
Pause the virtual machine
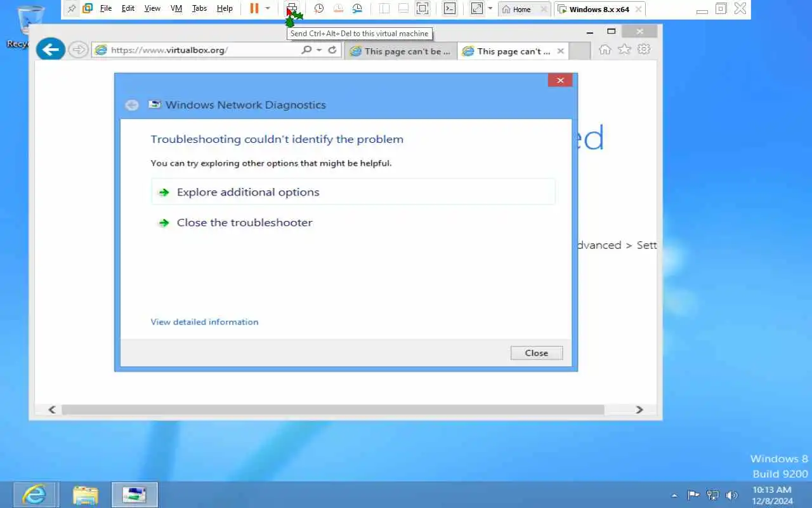pos(254,9)
